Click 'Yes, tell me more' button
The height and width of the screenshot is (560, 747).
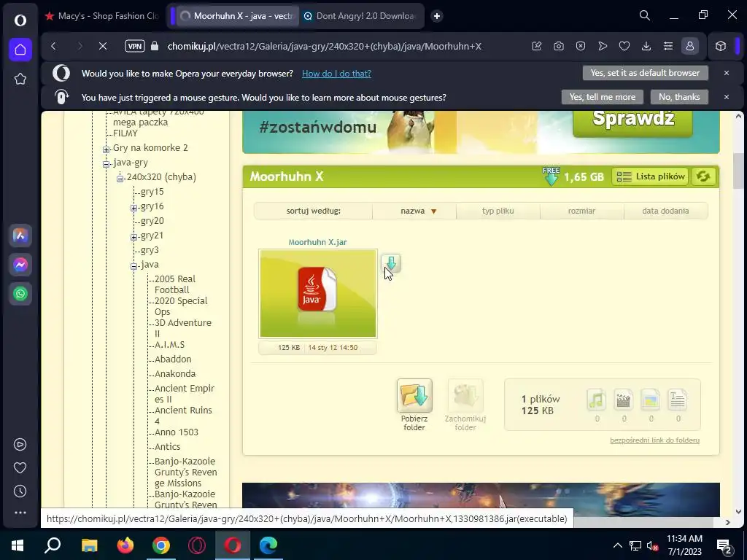click(x=602, y=97)
